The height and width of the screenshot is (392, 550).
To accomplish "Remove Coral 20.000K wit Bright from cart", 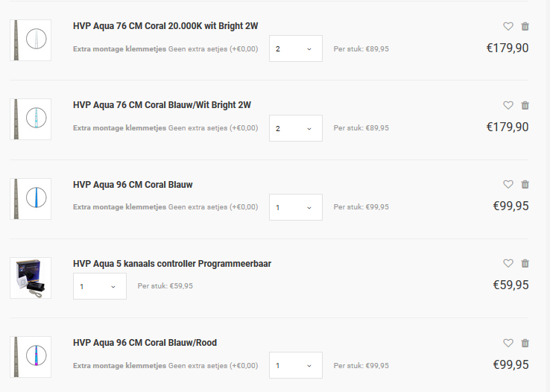I will 525,26.
